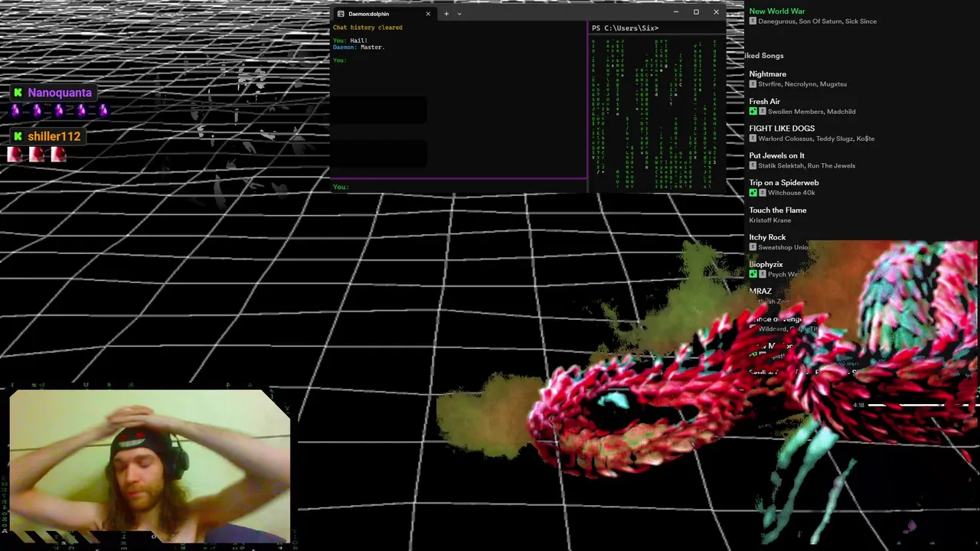Click the explicit badge under FIGHT LIKE DOGS
Image resolution: width=980 pixels, height=551 pixels.
point(753,139)
